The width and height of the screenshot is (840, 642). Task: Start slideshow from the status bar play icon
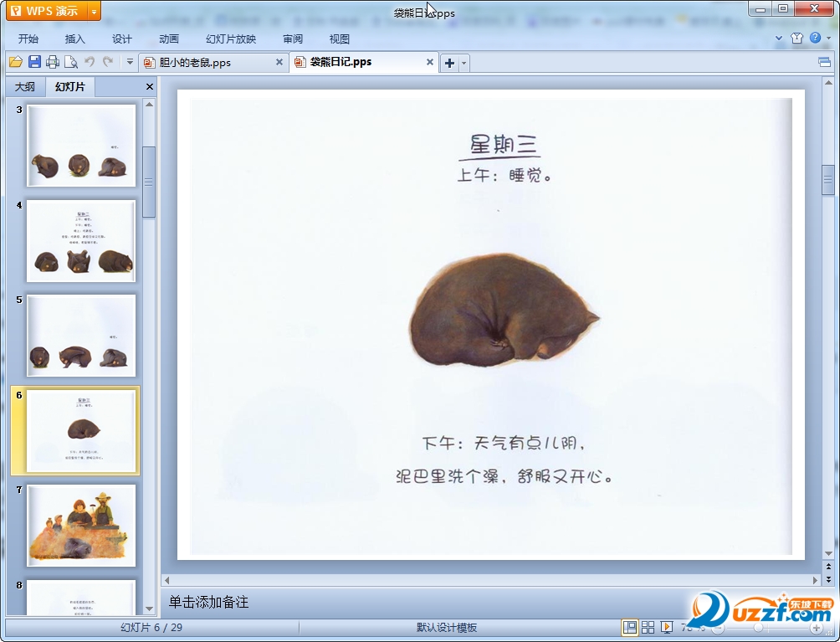(667, 627)
